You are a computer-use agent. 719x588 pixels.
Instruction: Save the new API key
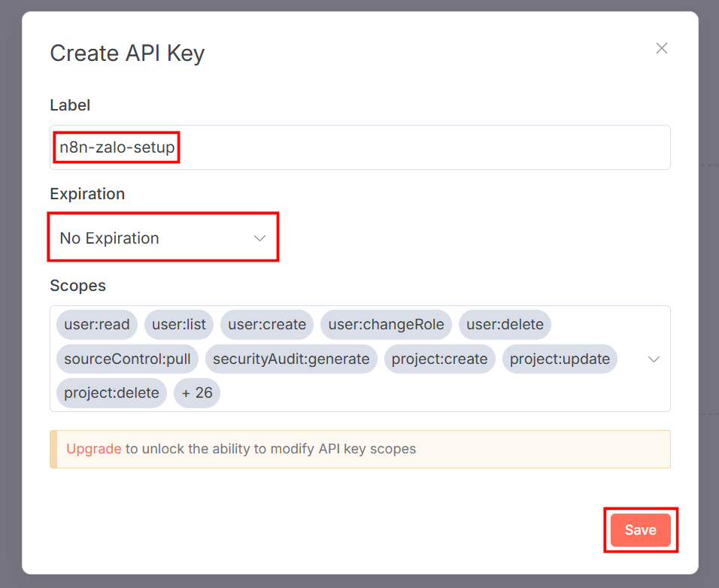pos(640,529)
